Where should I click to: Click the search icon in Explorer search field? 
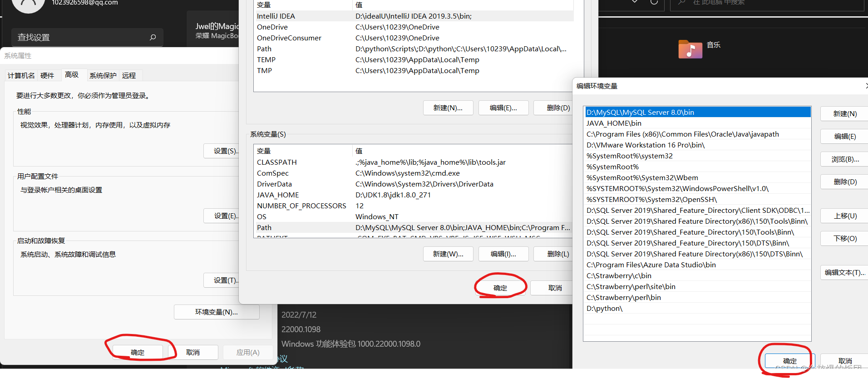pos(681,2)
